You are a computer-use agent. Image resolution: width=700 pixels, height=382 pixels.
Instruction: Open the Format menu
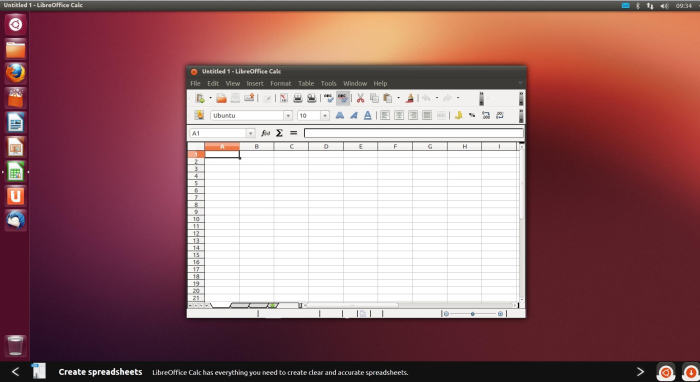click(280, 83)
